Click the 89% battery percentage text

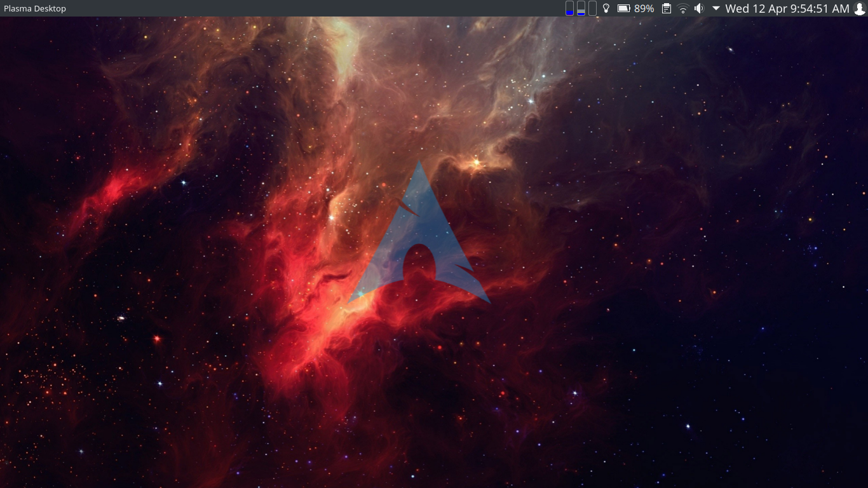[x=644, y=8]
